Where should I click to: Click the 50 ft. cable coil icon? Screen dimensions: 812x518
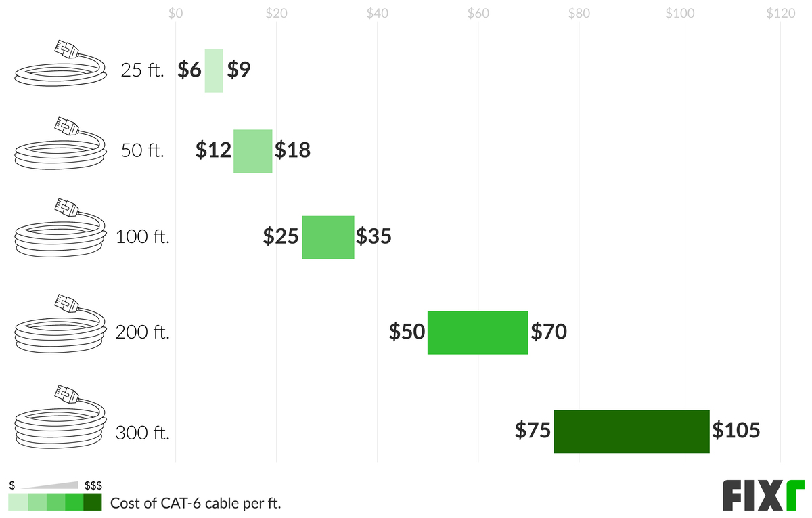point(61,144)
